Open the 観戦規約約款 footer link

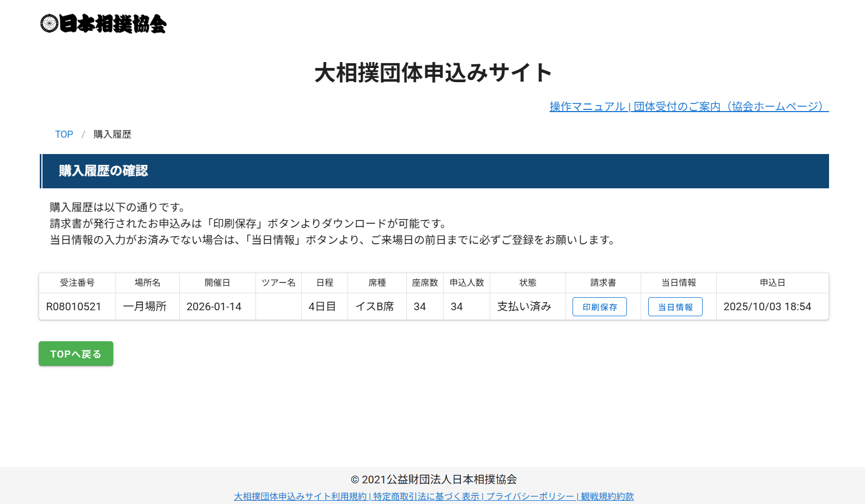[x=607, y=496]
